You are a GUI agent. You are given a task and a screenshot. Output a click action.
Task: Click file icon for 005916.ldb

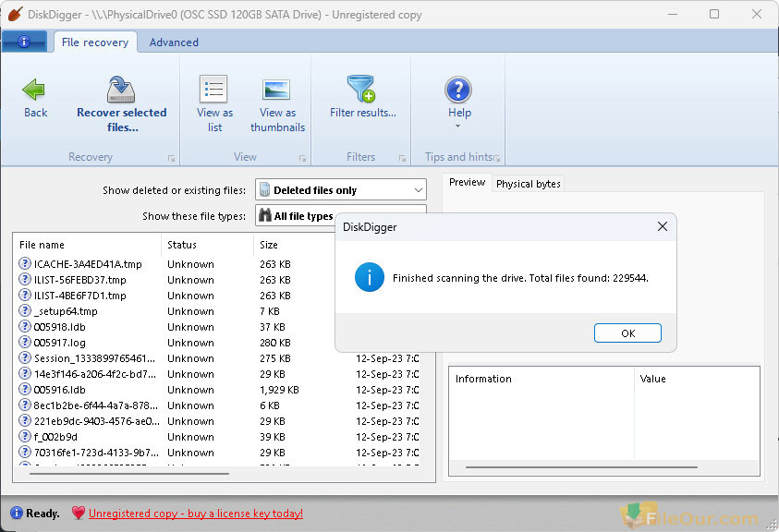25,389
